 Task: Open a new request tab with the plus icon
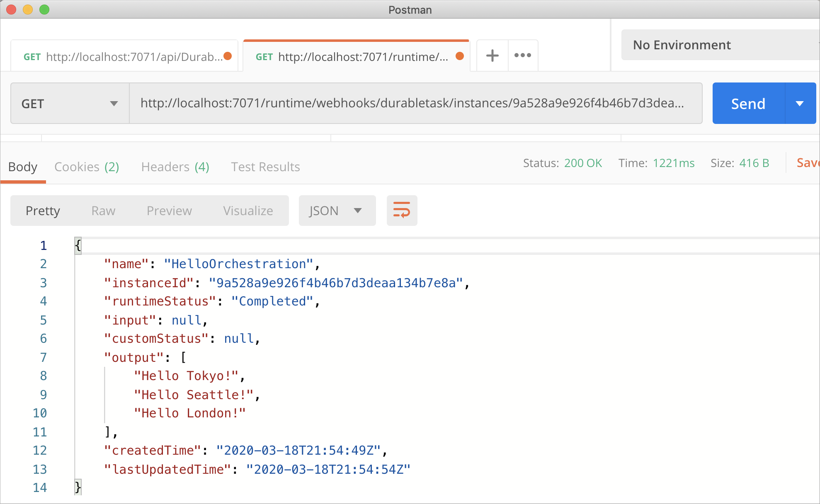pyautogui.click(x=492, y=55)
